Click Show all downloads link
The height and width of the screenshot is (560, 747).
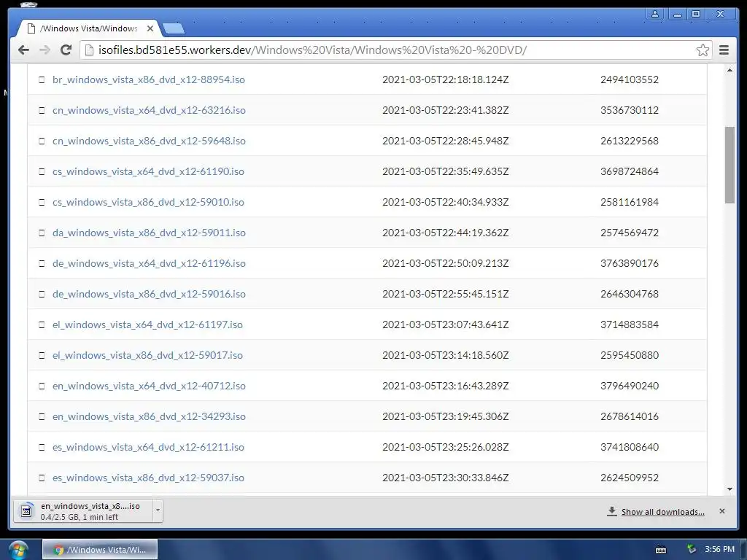(x=662, y=512)
